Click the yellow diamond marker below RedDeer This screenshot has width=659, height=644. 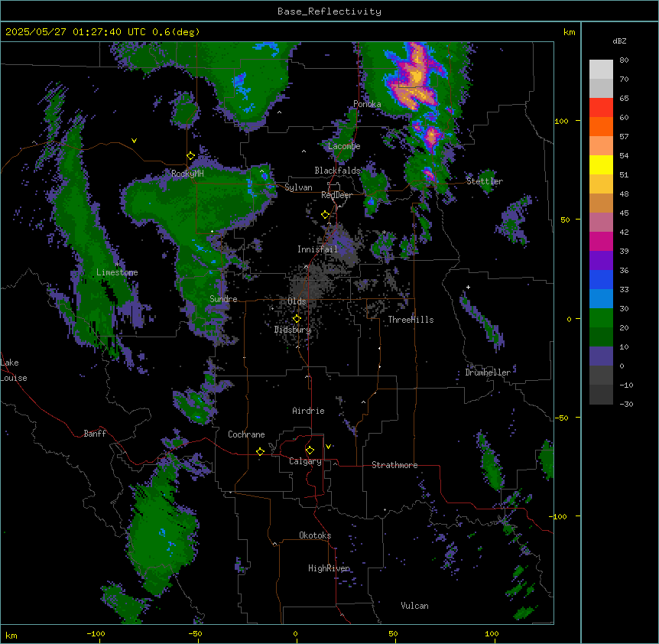click(325, 215)
